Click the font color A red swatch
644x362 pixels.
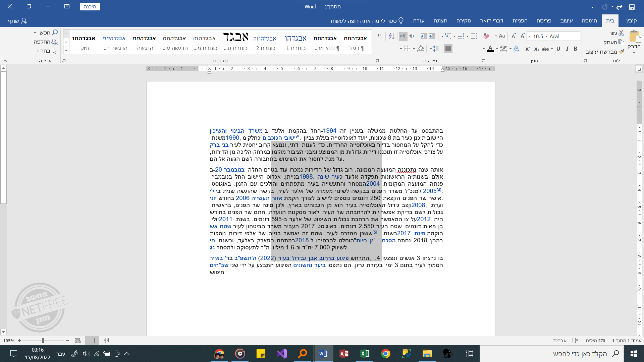(490, 49)
